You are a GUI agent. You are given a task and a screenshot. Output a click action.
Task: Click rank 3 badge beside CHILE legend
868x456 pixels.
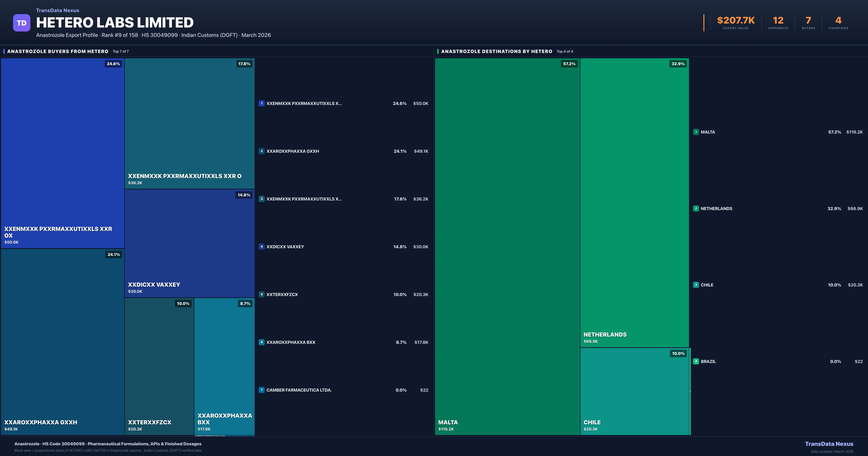point(696,285)
